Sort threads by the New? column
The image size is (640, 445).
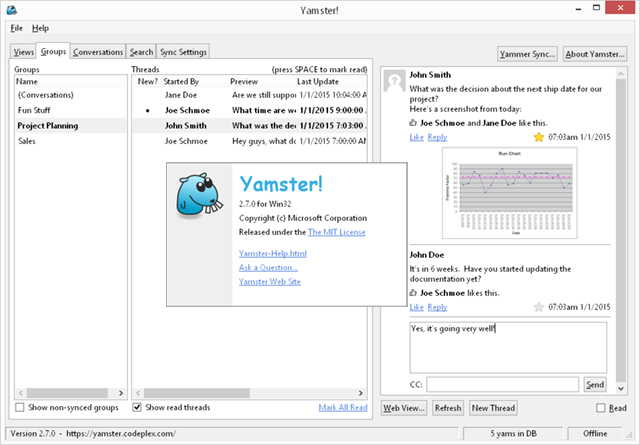[147, 81]
